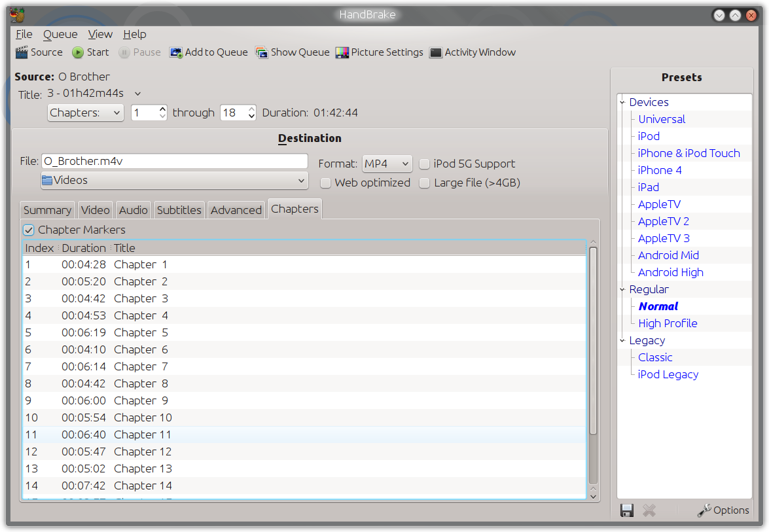Viewport: 769px width, 532px height.
Task: Open the Help menu
Action: coord(134,34)
